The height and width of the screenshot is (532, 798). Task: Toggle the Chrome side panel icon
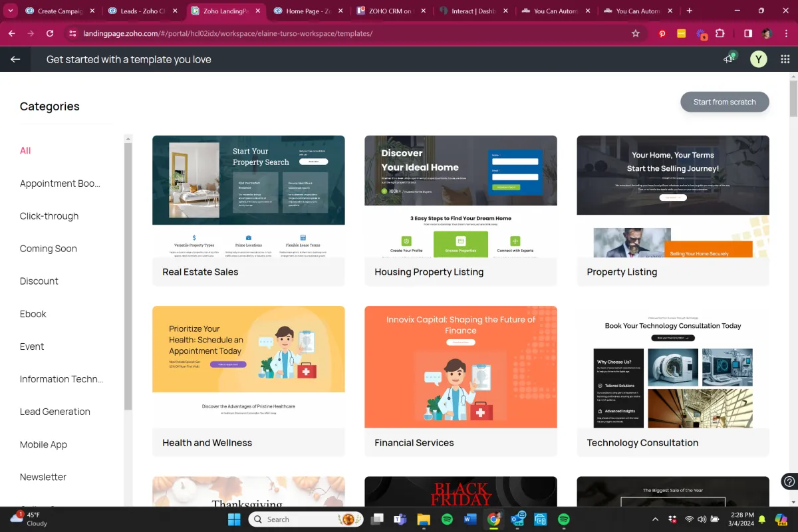pos(748,33)
